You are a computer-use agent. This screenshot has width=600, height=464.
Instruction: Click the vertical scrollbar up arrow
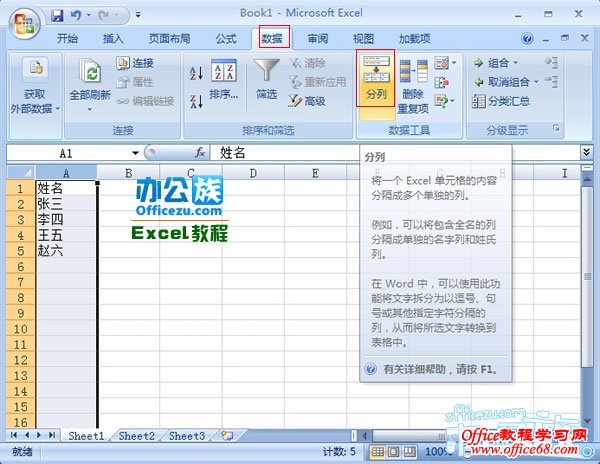tap(587, 179)
